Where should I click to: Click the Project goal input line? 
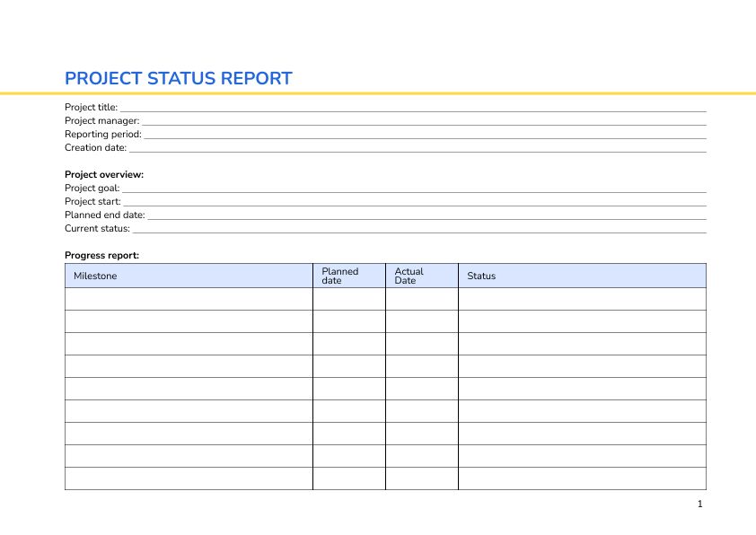[404, 187]
